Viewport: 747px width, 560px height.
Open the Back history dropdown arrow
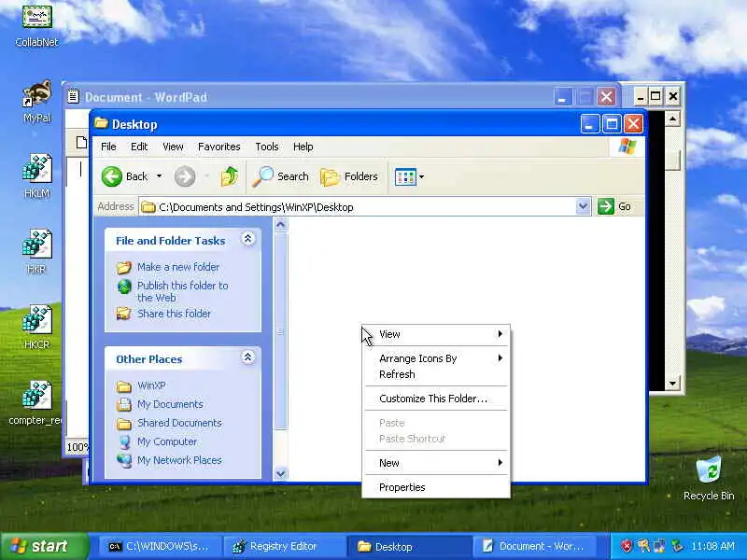tap(159, 176)
